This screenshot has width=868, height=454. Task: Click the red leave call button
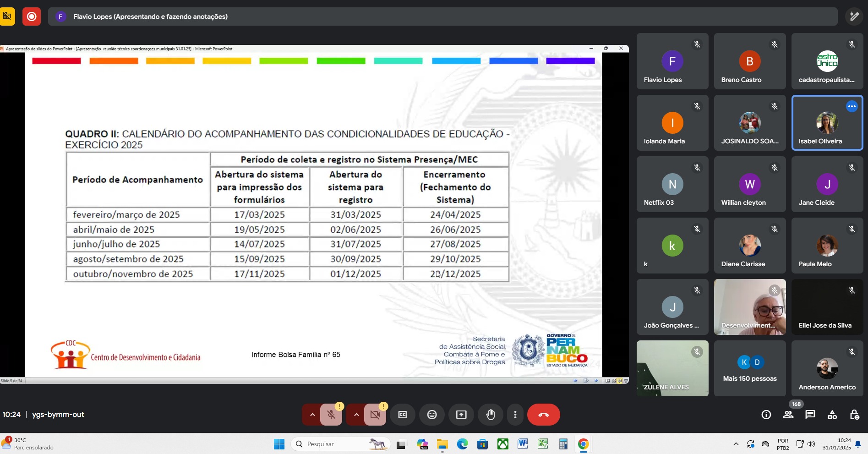click(x=543, y=415)
